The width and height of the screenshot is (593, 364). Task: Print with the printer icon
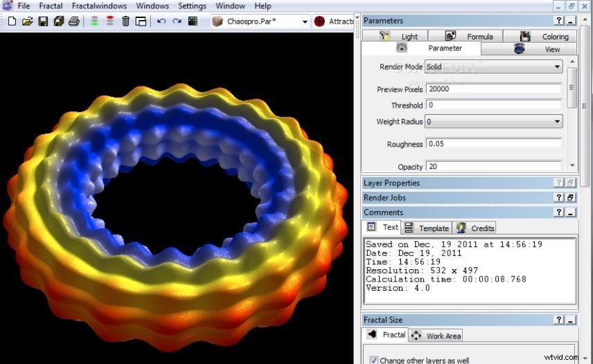coord(74,21)
